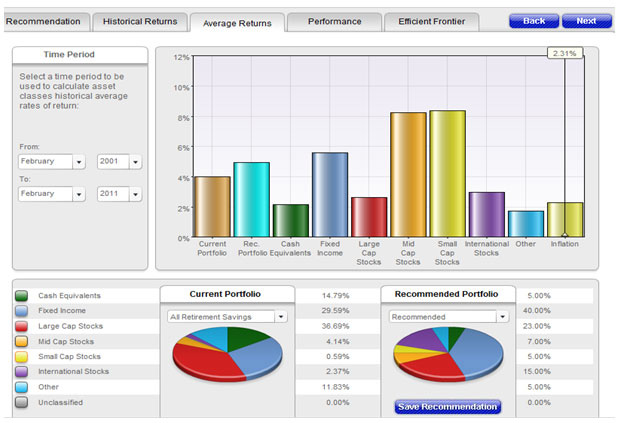The height and width of the screenshot is (423, 621).
Task: Click the Small Cap Stocks legend label
Action: [69, 357]
